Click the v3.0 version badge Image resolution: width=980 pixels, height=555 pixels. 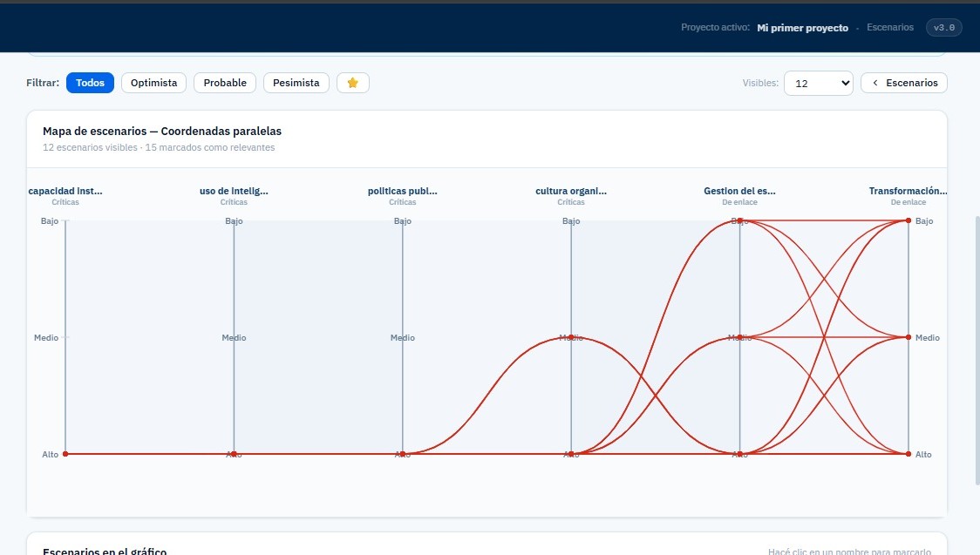943,28
